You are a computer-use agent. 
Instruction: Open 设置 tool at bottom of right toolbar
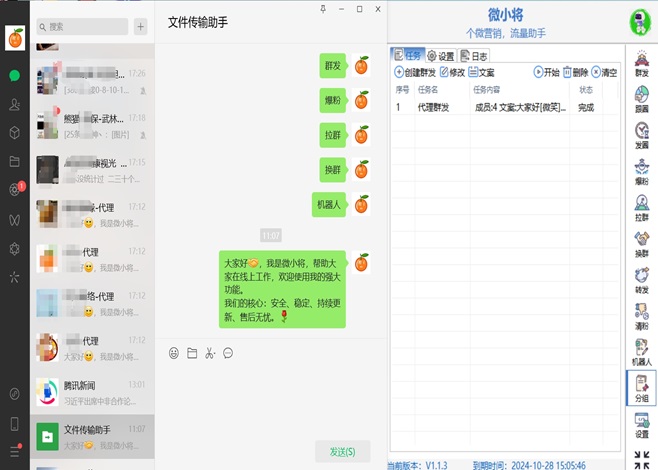642,426
